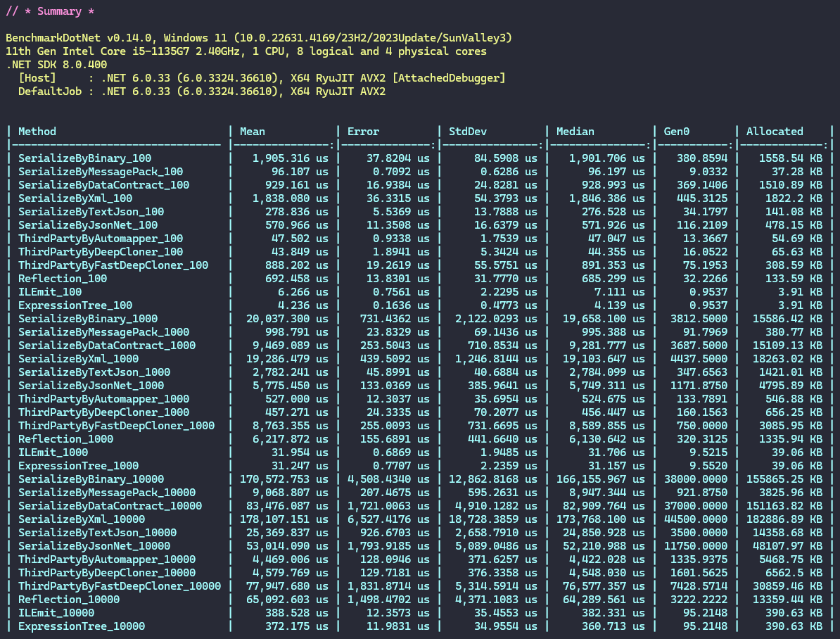840x639 pixels.
Task: Select the ThirdPartyByAutomapper_100 row label
Action: 101,239
